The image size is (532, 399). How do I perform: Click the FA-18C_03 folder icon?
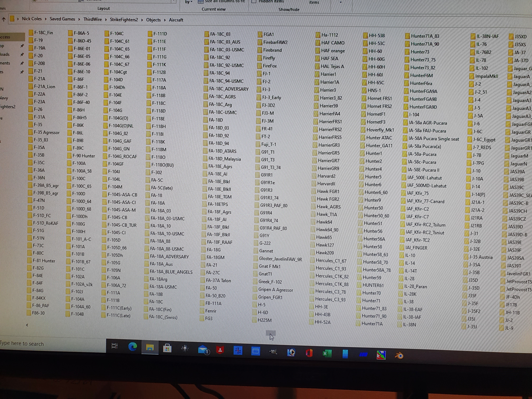207,34
